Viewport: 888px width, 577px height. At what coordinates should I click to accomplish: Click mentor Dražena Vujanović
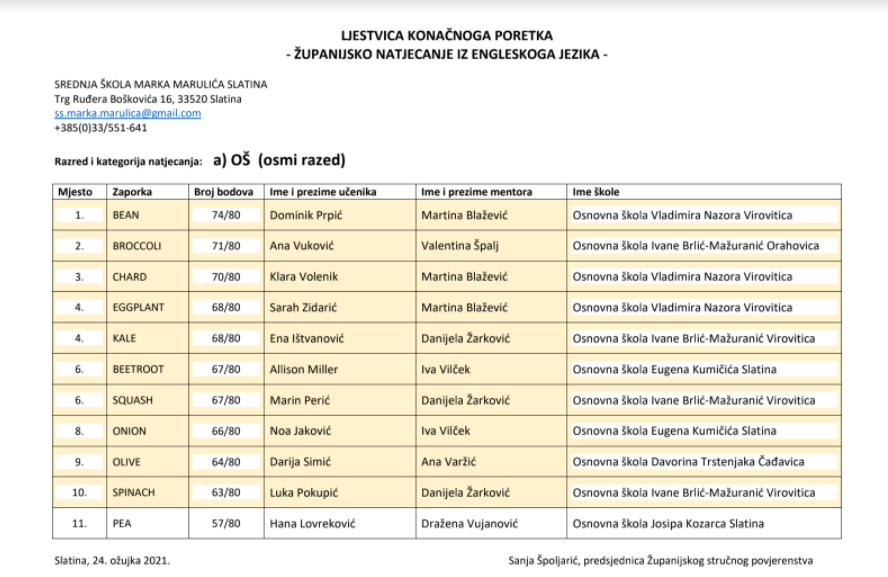[469, 524]
